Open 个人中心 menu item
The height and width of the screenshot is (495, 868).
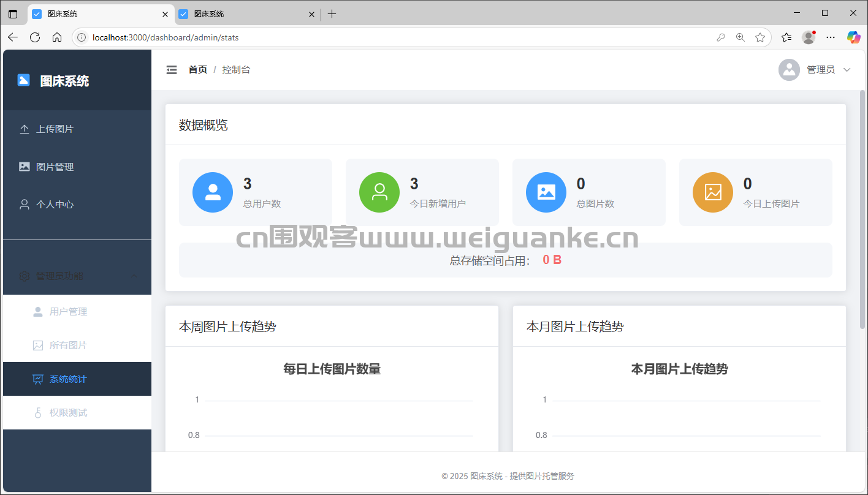tap(77, 204)
